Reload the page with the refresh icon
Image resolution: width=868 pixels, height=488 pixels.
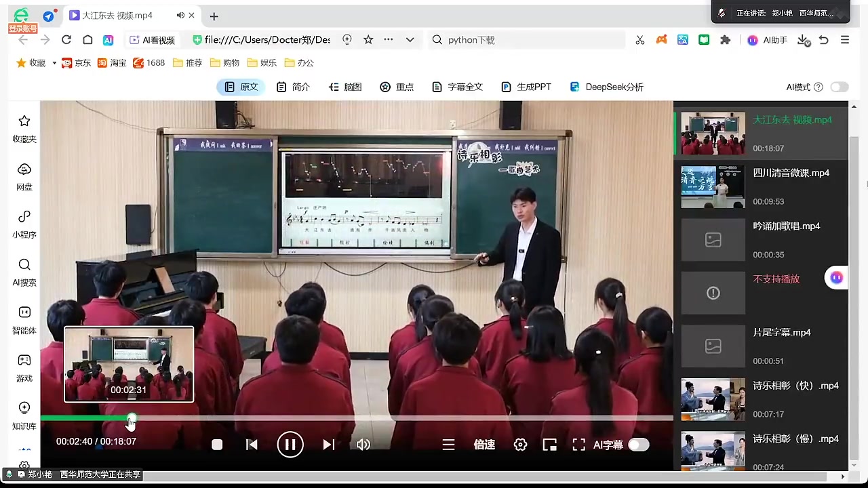point(66,40)
